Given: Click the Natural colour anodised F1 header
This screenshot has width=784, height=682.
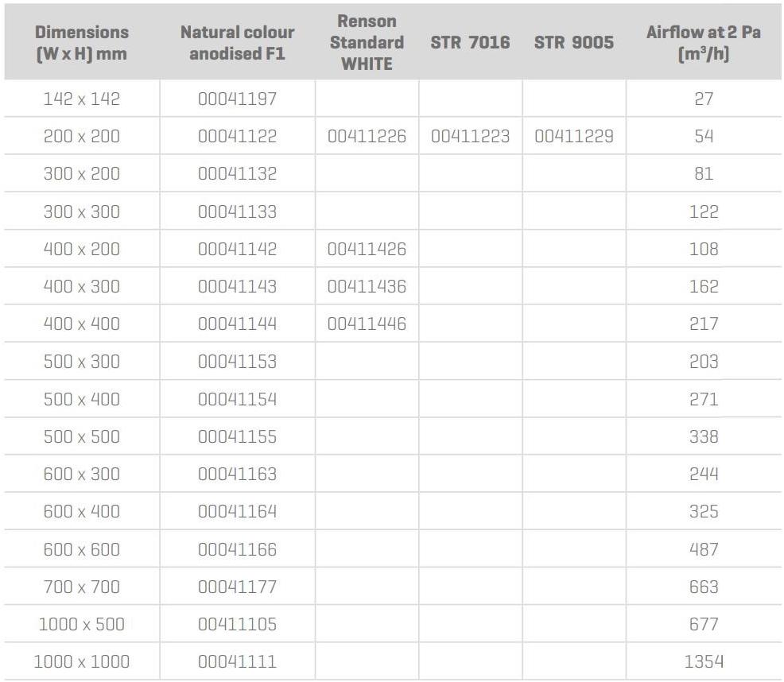Looking at the screenshot, I should click(237, 43).
